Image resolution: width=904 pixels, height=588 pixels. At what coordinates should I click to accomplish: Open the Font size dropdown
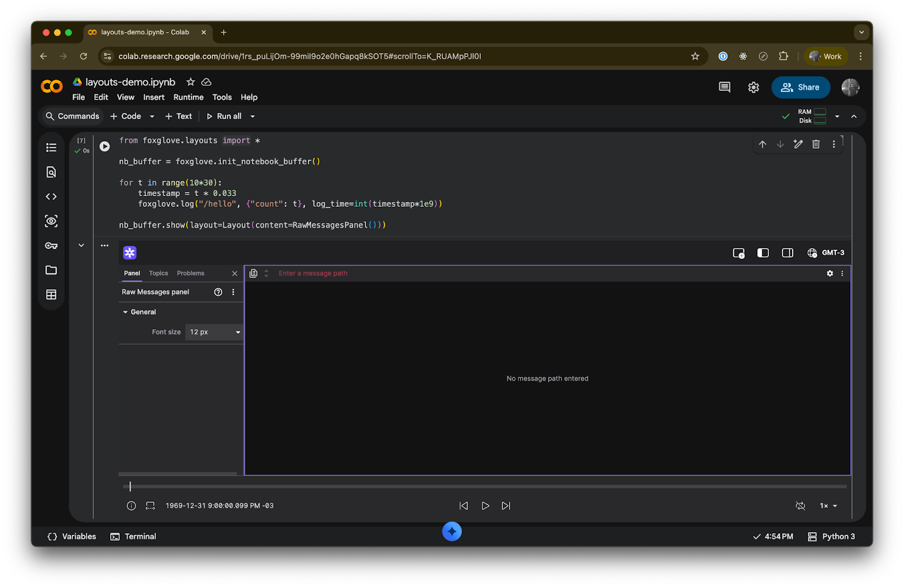[214, 332]
